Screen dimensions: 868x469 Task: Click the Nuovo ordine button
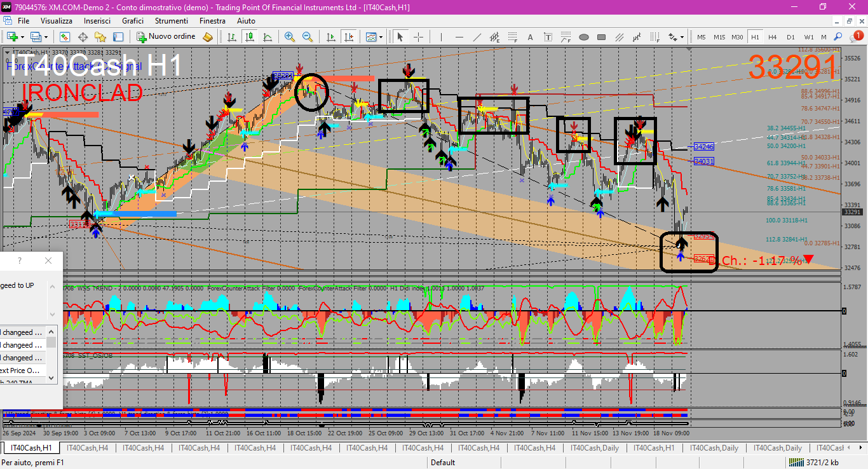pyautogui.click(x=166, y=37)
